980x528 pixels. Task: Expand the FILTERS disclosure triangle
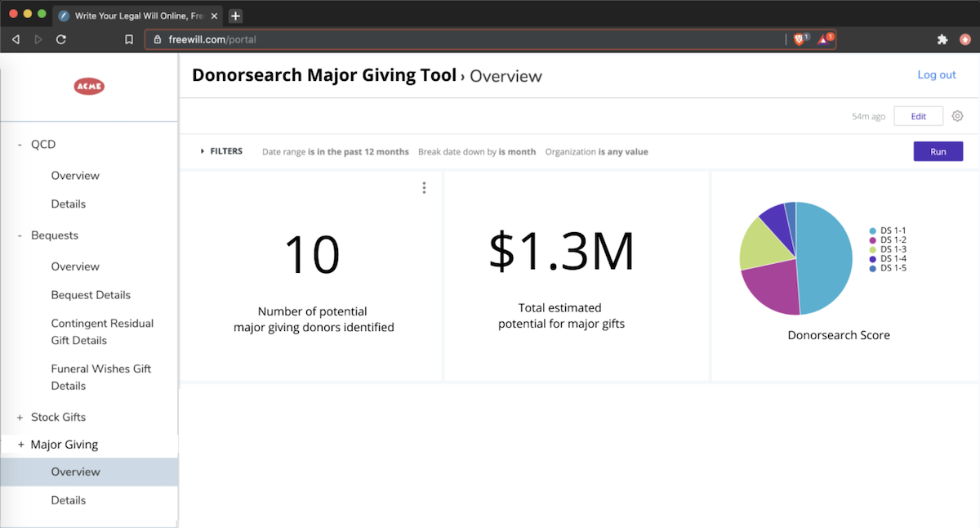pos(203,151)
